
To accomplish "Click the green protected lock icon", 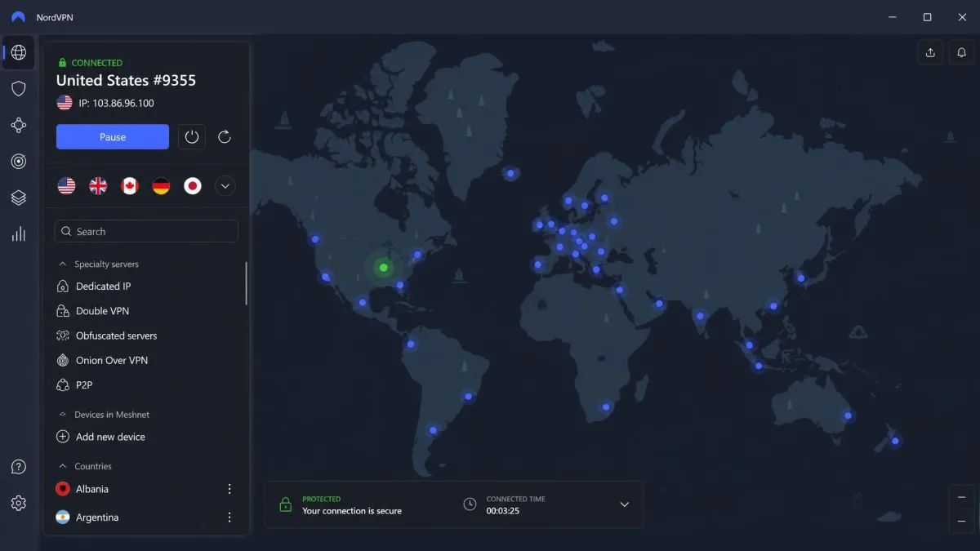I will pos(285,504).
